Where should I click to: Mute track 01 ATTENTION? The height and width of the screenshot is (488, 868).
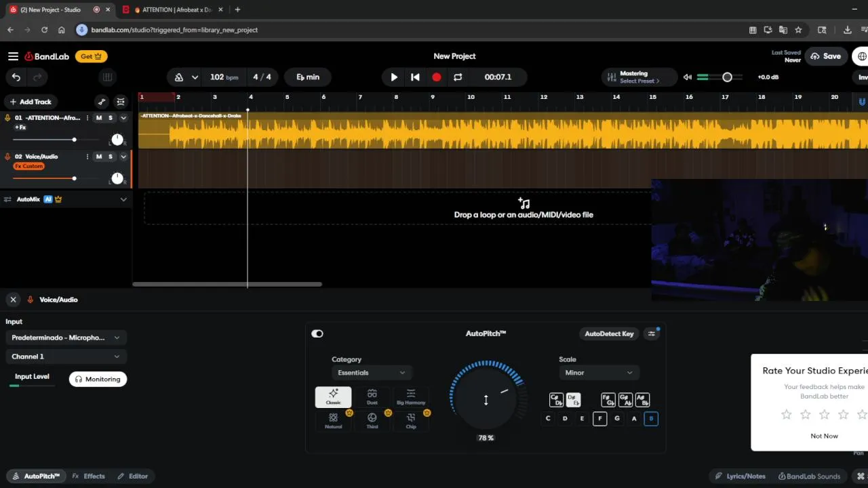(99, 118)
